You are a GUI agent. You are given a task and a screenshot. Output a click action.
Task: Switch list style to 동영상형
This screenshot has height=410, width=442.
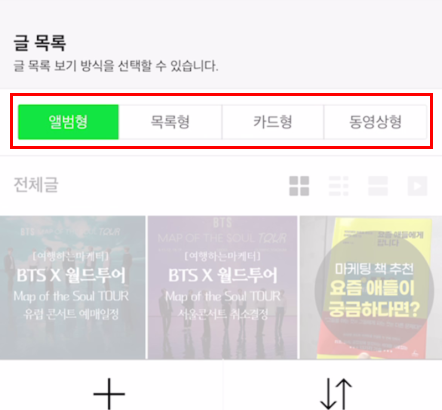click(375, 122)
